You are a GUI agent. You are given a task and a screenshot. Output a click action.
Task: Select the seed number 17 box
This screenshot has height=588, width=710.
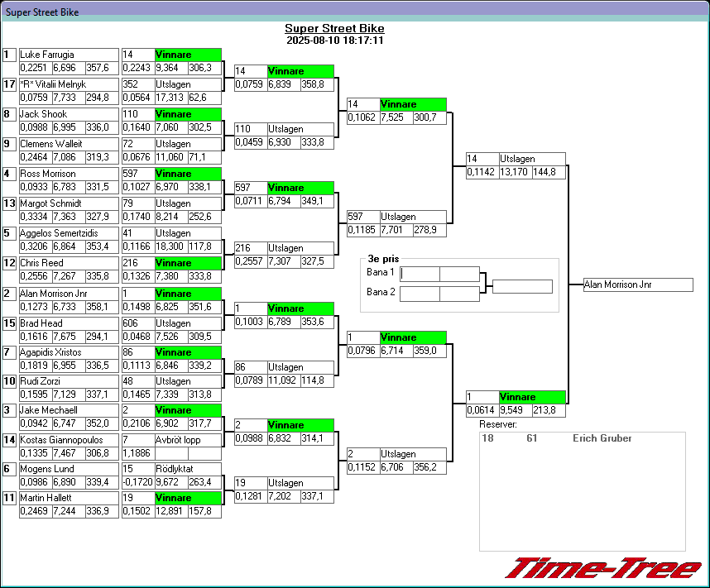(x=10, y=84)
